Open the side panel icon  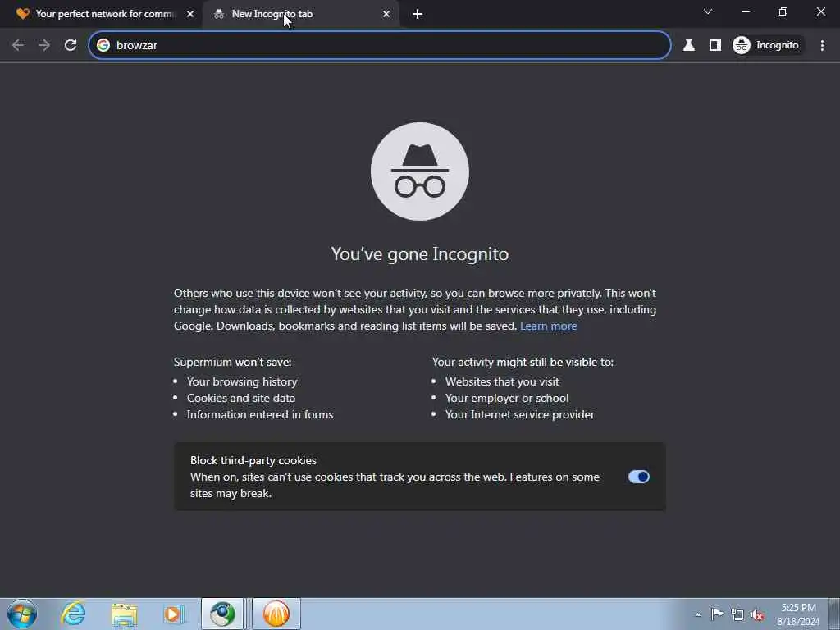click(x=715, y=46)
